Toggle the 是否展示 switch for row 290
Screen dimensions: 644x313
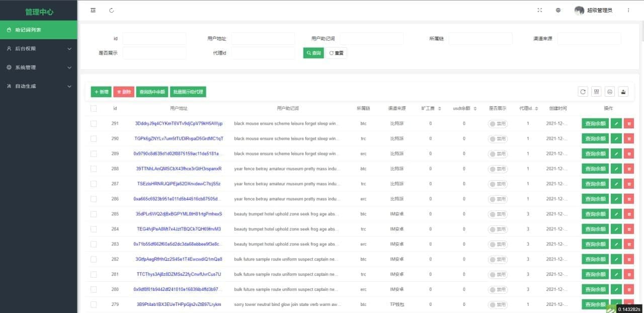[497, 138]
